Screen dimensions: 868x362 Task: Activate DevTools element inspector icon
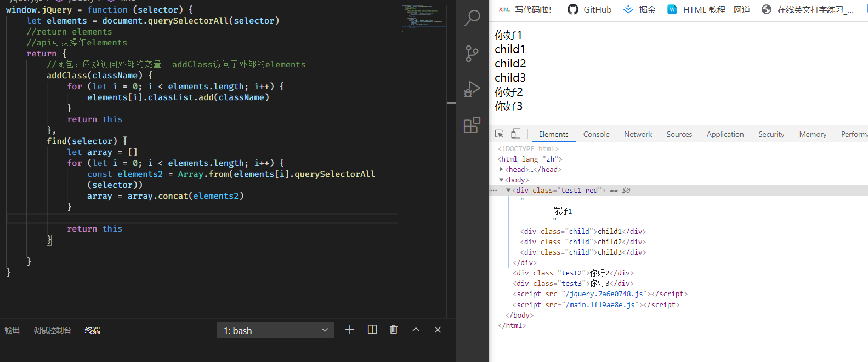(499, 134)
